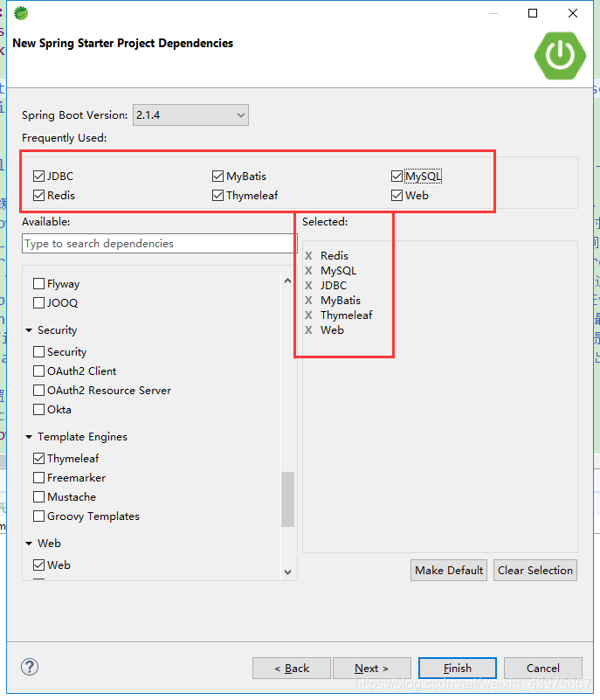Enable the Flyway dependency checkbox
600x700 pixels.
pos(38,283)
